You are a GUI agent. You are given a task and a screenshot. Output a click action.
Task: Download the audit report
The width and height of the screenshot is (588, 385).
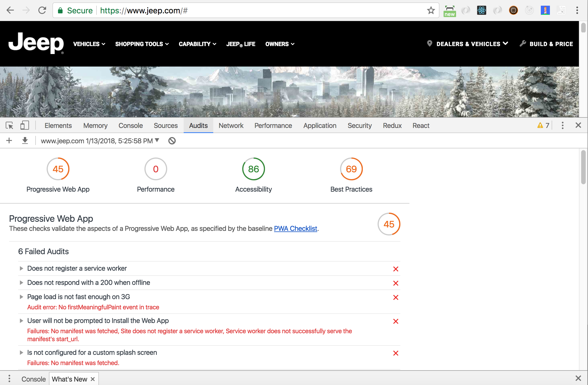(25, 140)
